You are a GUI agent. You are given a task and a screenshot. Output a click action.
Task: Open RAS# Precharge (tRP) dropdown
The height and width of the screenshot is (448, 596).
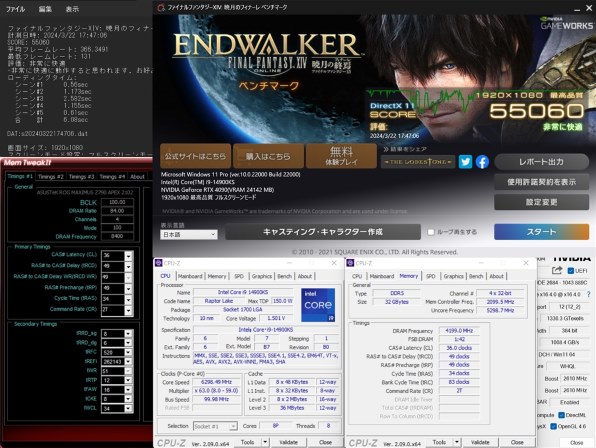(x=128, y=289)
